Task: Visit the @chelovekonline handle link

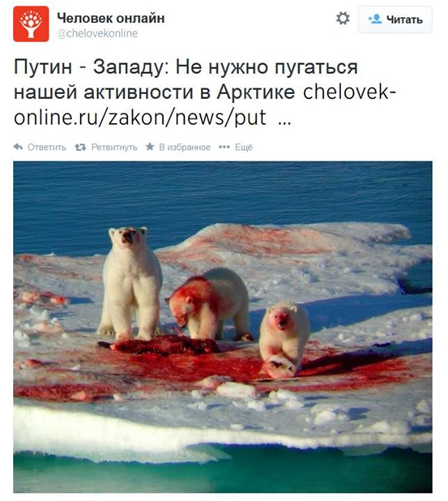Action: click(97, 33)
